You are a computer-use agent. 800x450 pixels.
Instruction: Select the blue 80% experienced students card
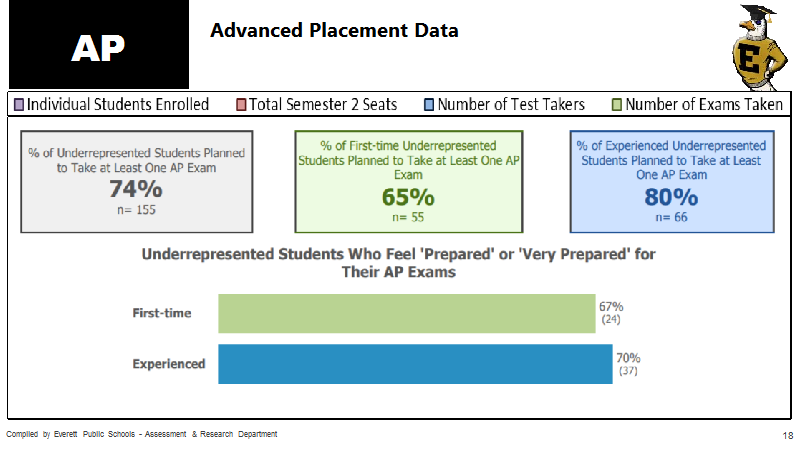(x=672, y=182)
